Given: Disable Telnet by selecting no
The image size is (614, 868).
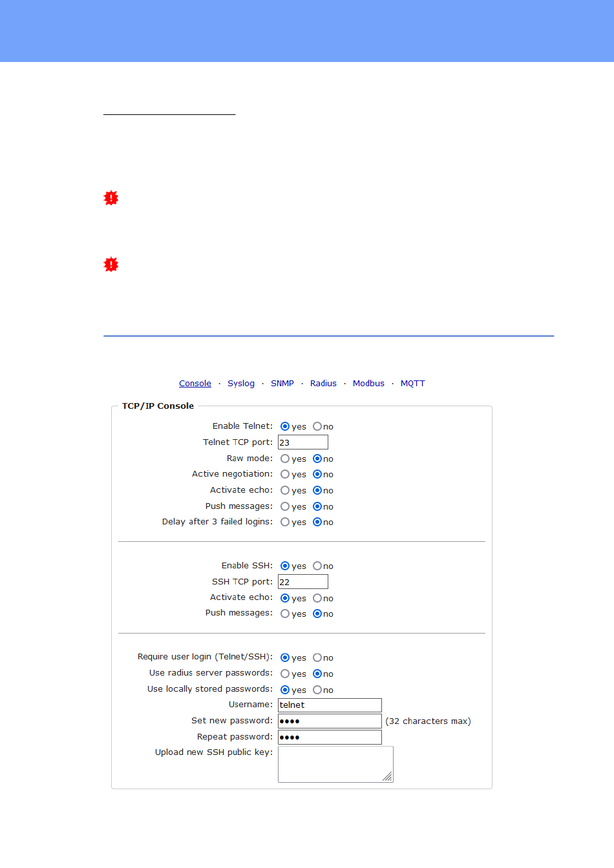Looking at the screenshot, I should pos(317,426).
